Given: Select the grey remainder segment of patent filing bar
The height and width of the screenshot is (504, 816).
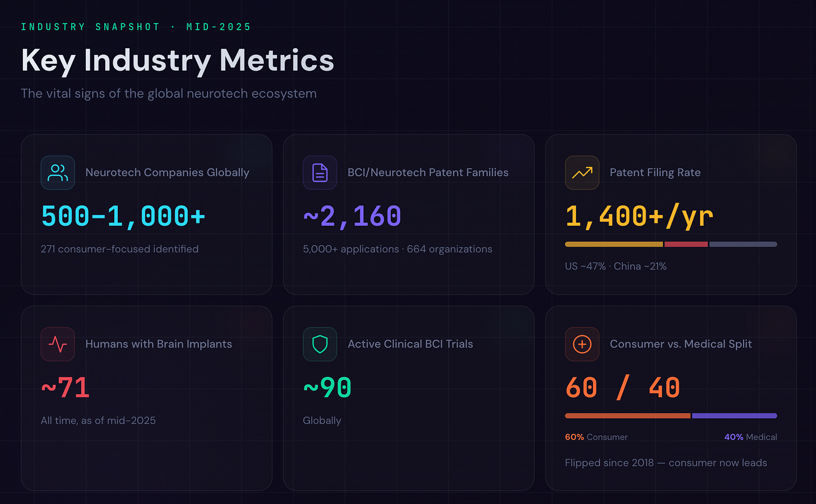Looking at the screenshot, I should pyautogui.click(x=743, y=244).
